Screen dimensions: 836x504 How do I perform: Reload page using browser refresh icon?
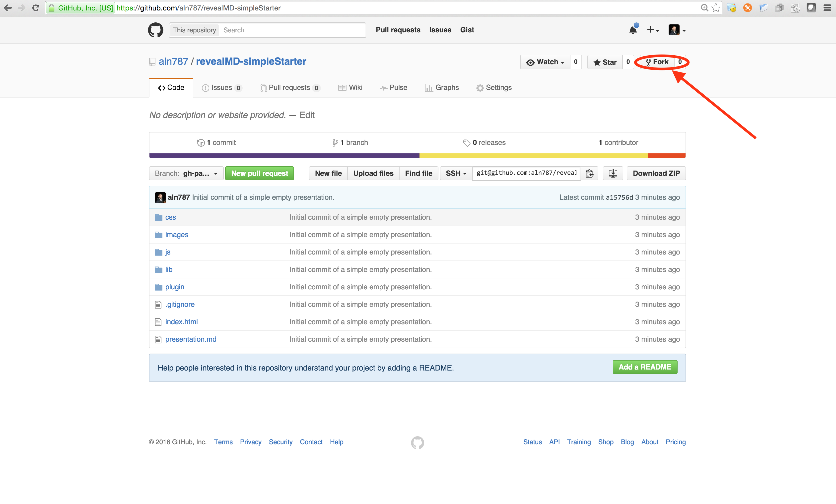[x=36, y=8]
